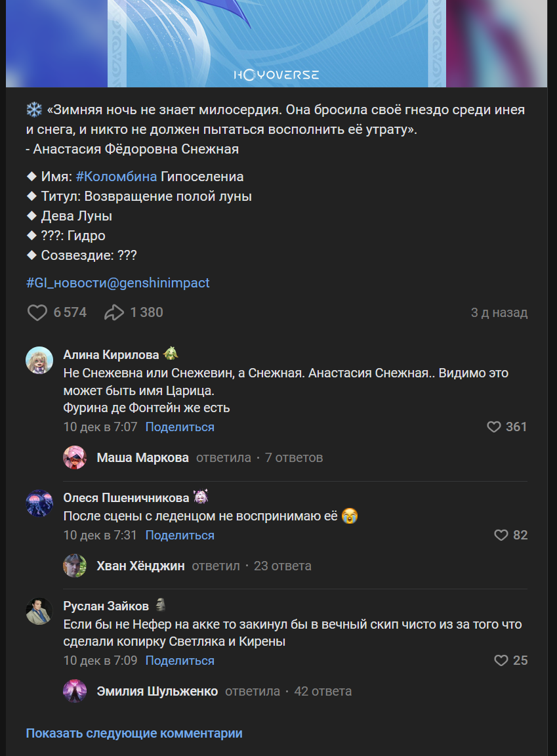The height and width of the screenshot is (756, 557).
Task: Expand the 23 replies thread
Action: [x=282, y=566]
